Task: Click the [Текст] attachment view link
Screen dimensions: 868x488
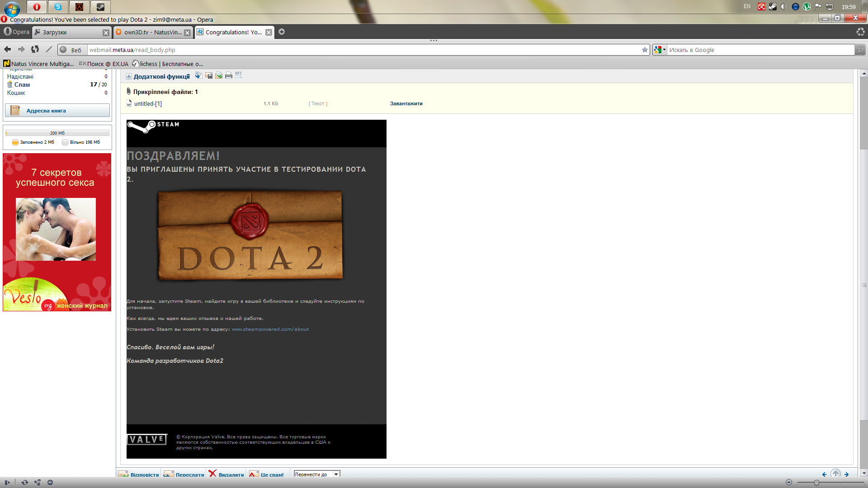Action: pos(318,103)
